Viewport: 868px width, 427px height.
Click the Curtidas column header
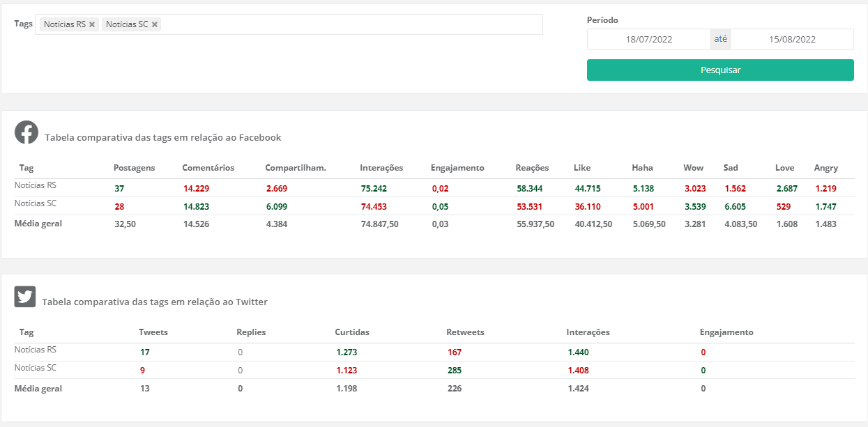point(352,332)
